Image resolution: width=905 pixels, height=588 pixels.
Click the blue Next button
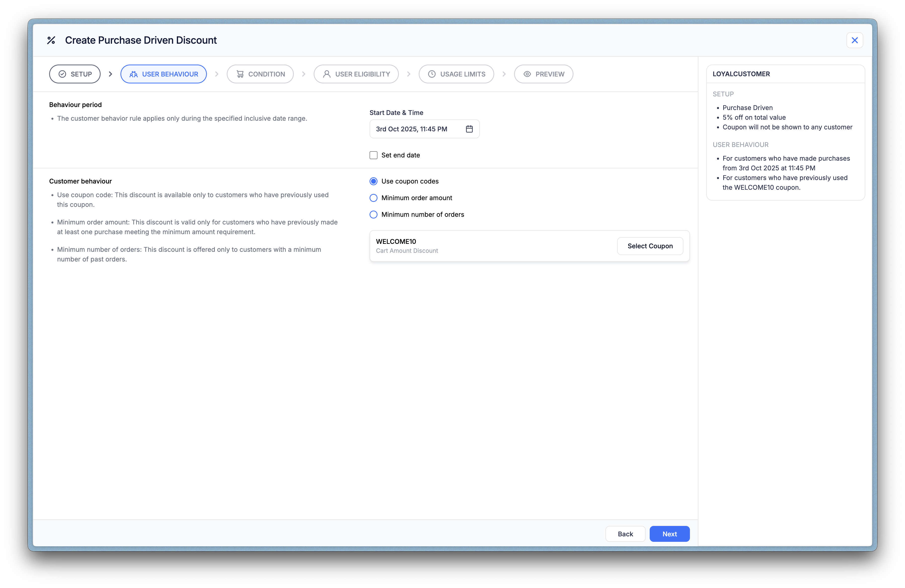(x=669, y=534)
